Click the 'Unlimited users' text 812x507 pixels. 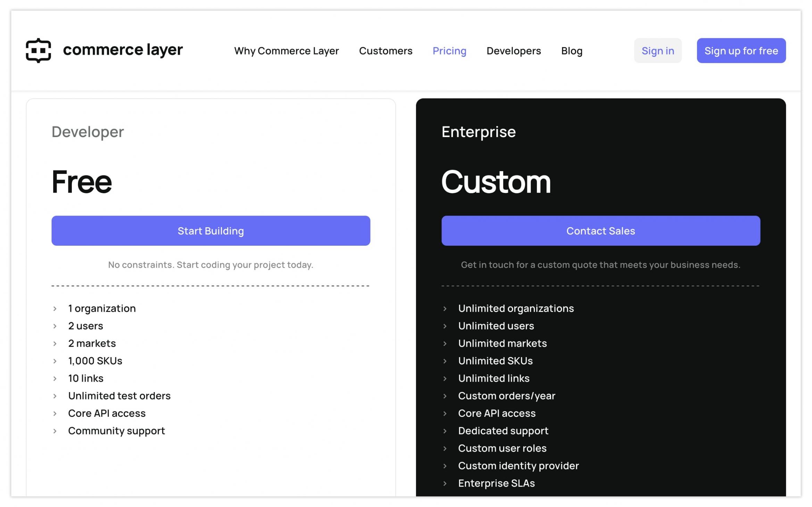(496, 326)
